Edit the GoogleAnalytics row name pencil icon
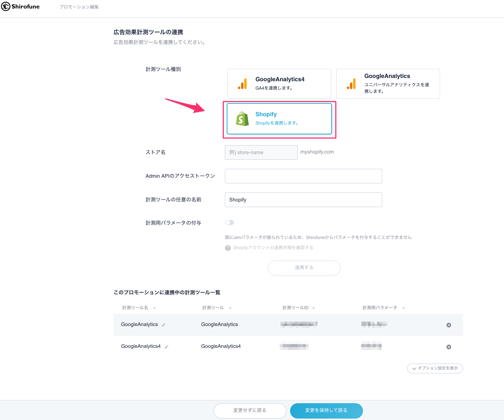This screenshot has width=504, height=420. [x=164, y=325]
